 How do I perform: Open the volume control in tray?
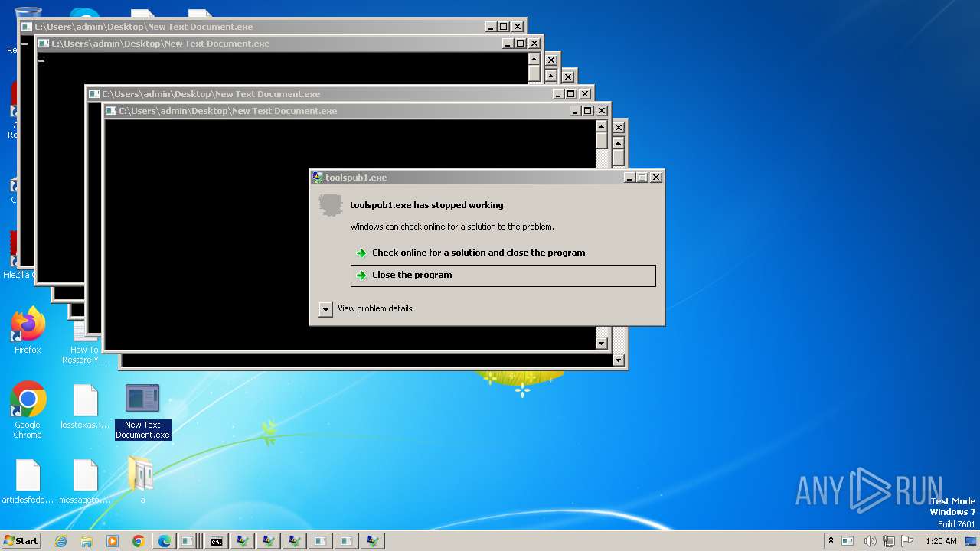(x=871, y=541)
